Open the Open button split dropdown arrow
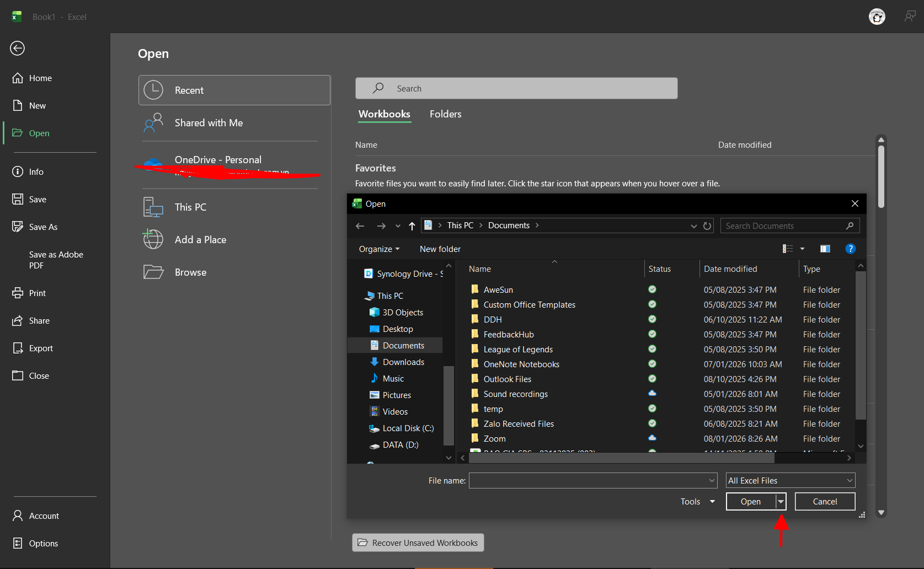Image resolution: width=924 pixels, height=569 pixels. click(781, 502)
